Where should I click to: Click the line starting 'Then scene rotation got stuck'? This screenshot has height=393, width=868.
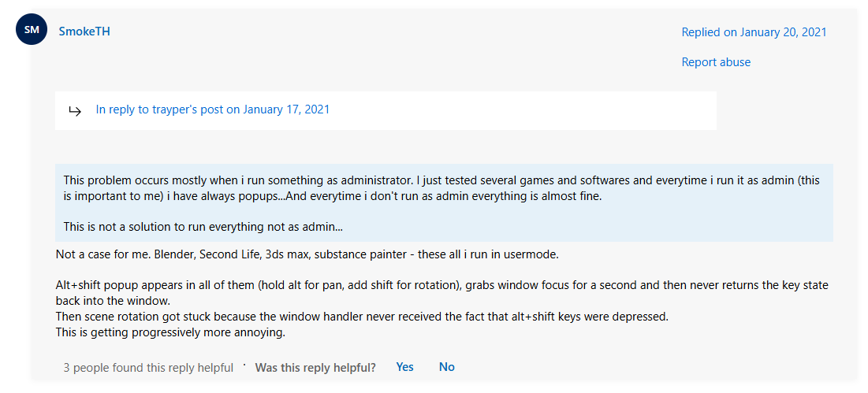[x=363, y=317]
